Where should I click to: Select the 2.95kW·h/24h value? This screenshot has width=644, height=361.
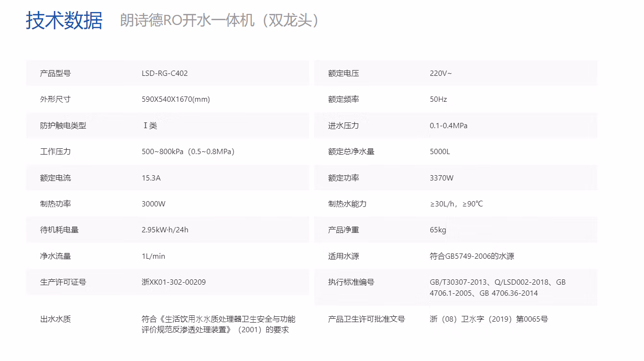point(165,230)
